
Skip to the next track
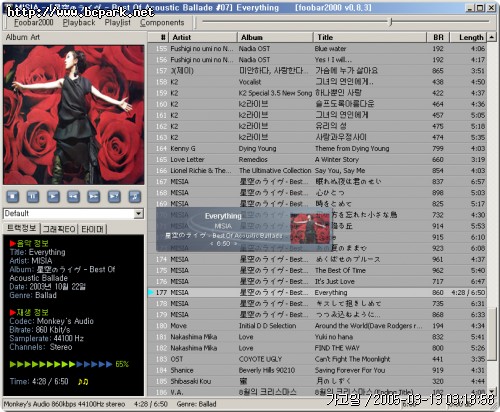(94, 196)
